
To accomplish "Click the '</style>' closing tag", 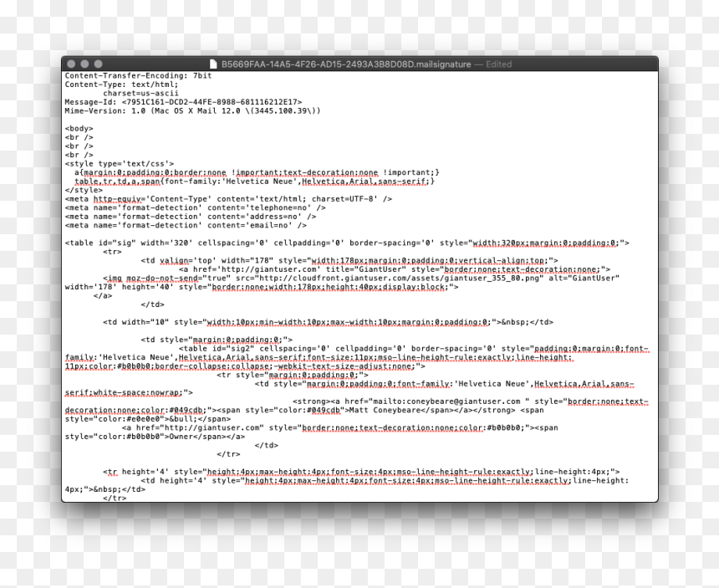I will pyautogui.click(x=84, y=190).
